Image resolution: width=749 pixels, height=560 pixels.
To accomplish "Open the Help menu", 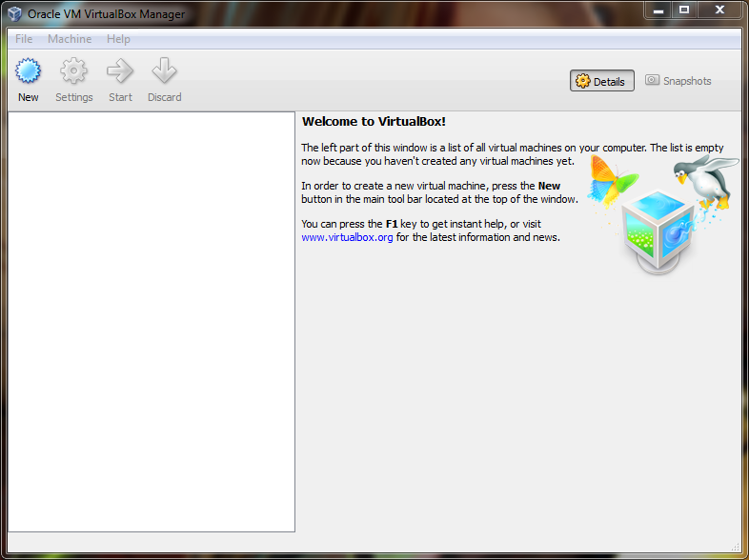I will point(118,39).
